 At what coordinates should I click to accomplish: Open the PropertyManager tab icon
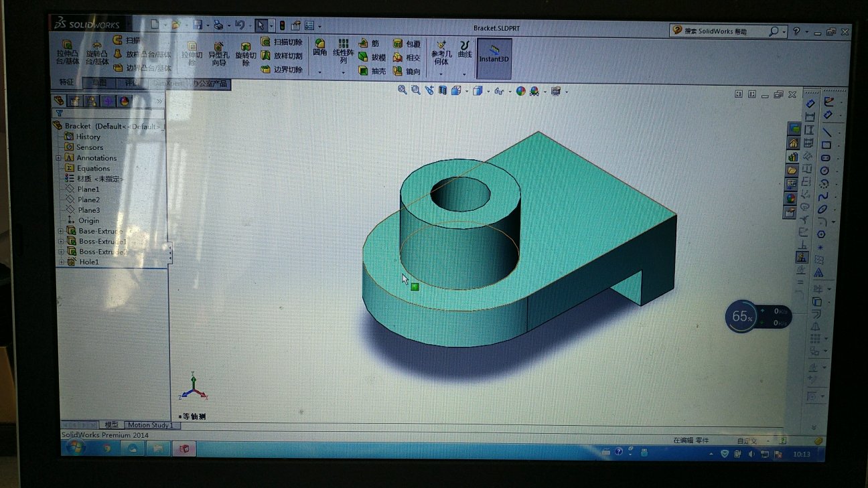[75, 101]
